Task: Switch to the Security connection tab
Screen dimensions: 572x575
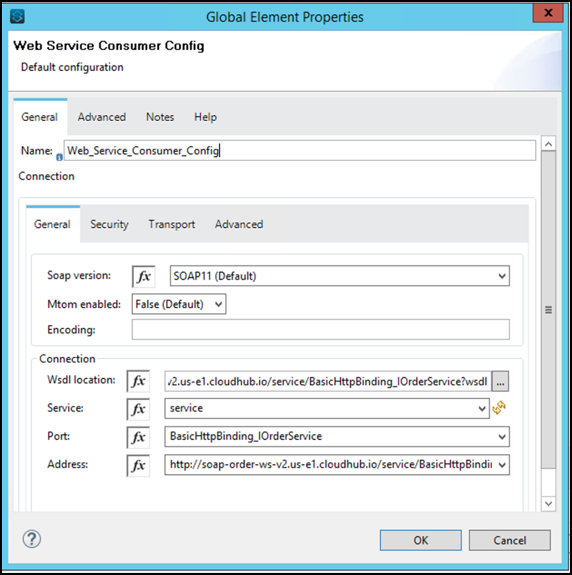Action: pos(109,224)
